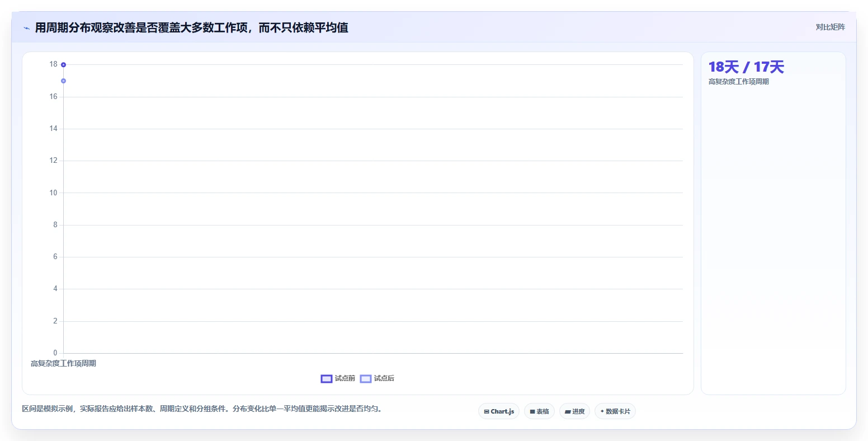
Task: Click the footnote starting 区间是模拟示例
Action: click(203, 409)
